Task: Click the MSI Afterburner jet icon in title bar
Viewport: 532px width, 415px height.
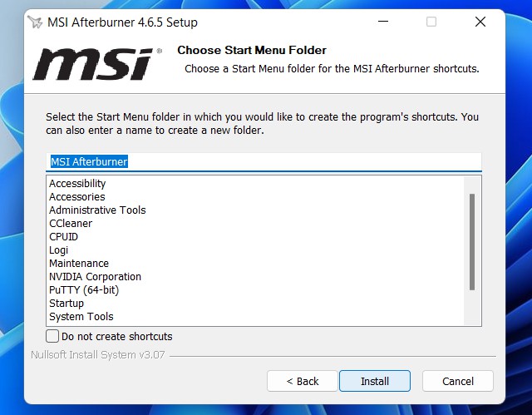Action: tap(35, 22)
